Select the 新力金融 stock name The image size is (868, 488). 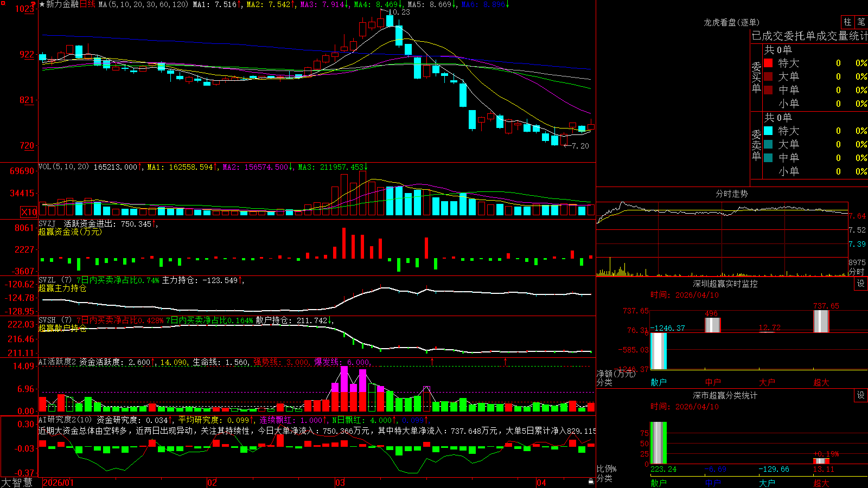point(62,4)
